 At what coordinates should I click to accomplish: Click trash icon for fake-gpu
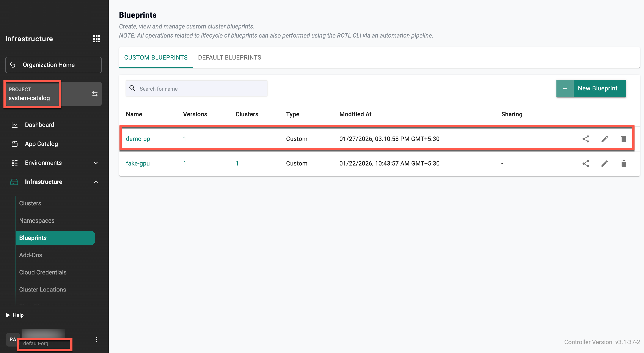click(624, 163)
